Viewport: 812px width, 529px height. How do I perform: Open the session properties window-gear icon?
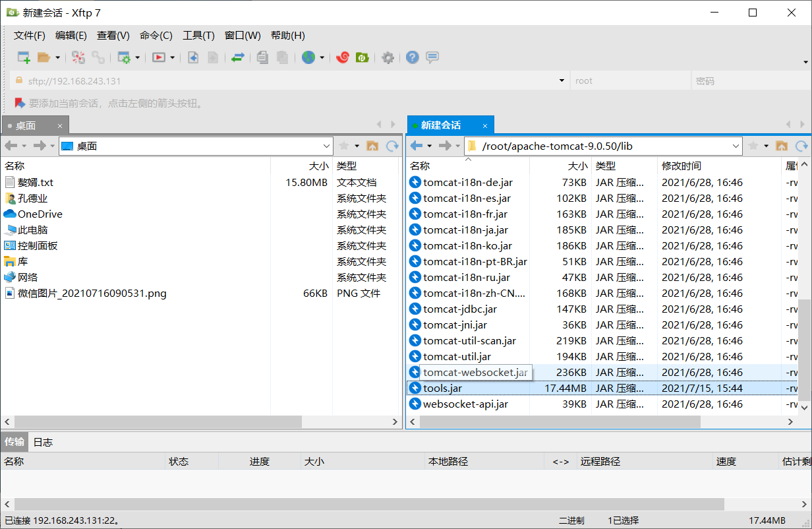(124, 57)
